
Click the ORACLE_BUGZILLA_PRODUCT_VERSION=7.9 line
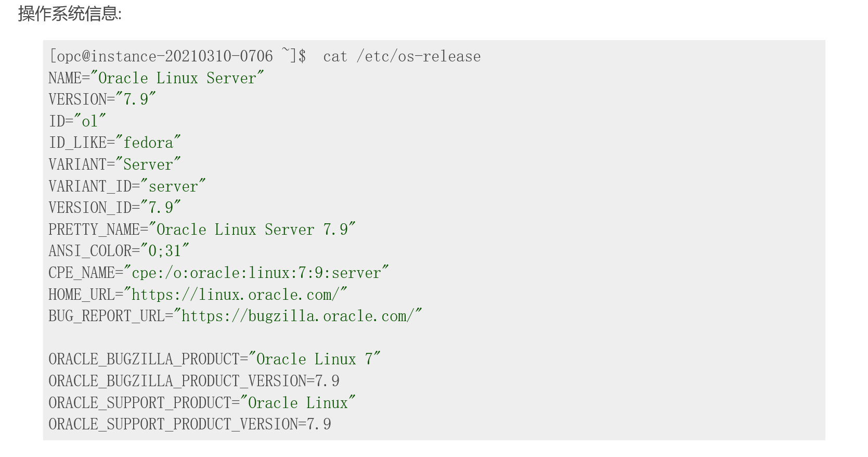[194, 381]
